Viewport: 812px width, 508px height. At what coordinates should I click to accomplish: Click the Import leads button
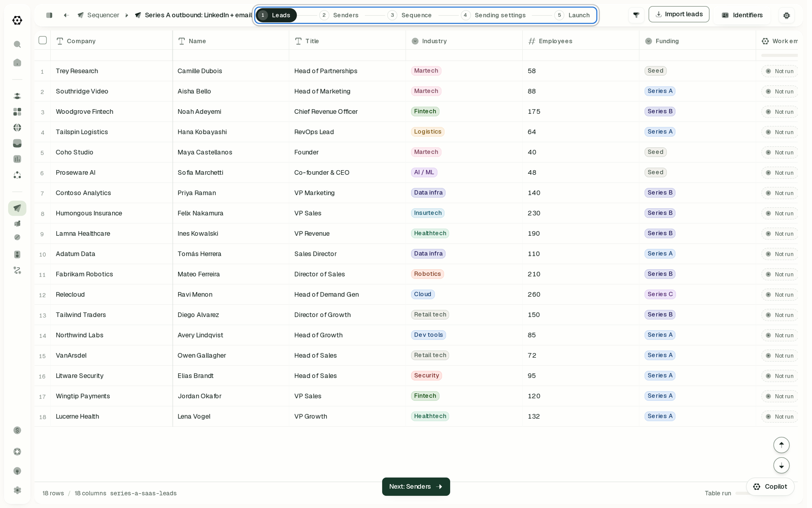(x=679, y=14)
